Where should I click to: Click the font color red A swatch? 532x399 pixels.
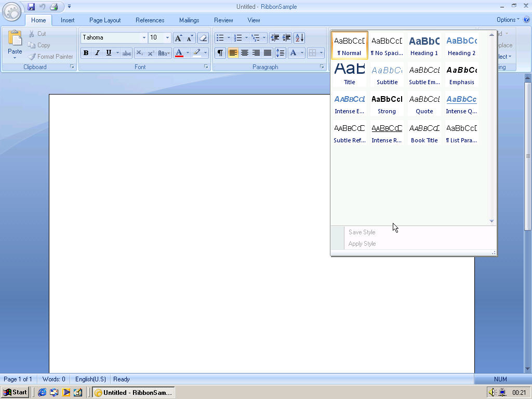[x=179, y=53]
